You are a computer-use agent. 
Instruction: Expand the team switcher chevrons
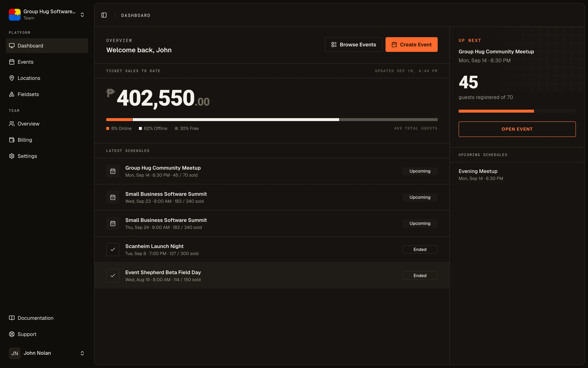coord(82,15)
